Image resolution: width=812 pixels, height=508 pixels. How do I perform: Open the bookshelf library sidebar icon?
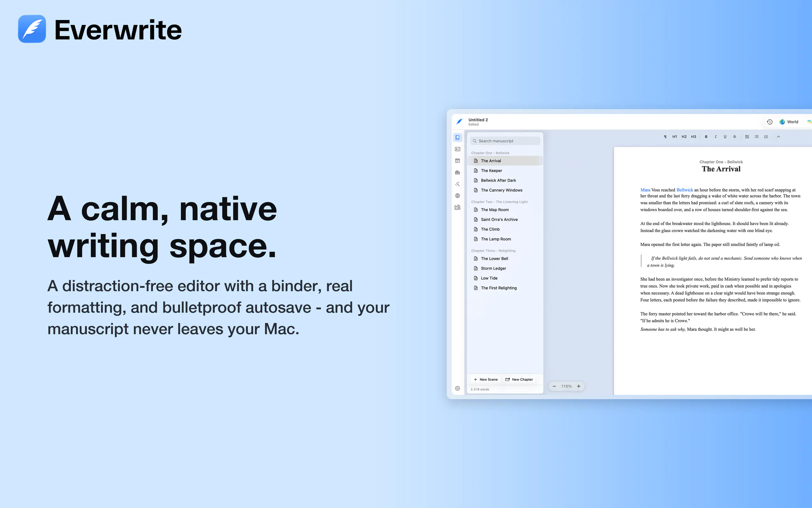(457, 207)
